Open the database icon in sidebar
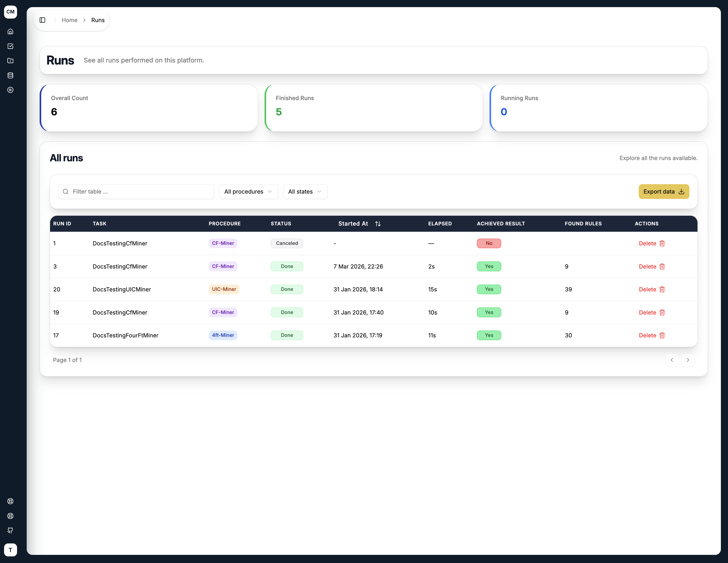 pos(10,75)
